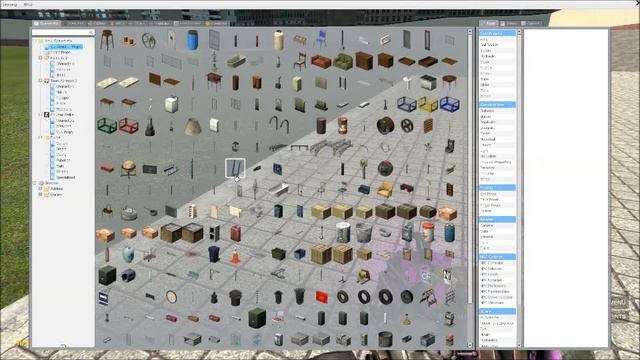This screenshot has height=360, width=640.
Task: Spawn the green couch prop
Action: click(x=342, y=61)
